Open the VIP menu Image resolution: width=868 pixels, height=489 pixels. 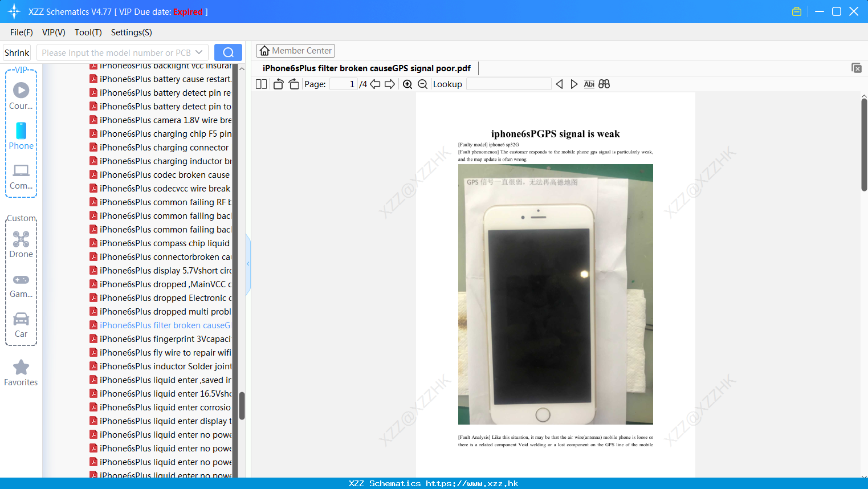(54, 32)
